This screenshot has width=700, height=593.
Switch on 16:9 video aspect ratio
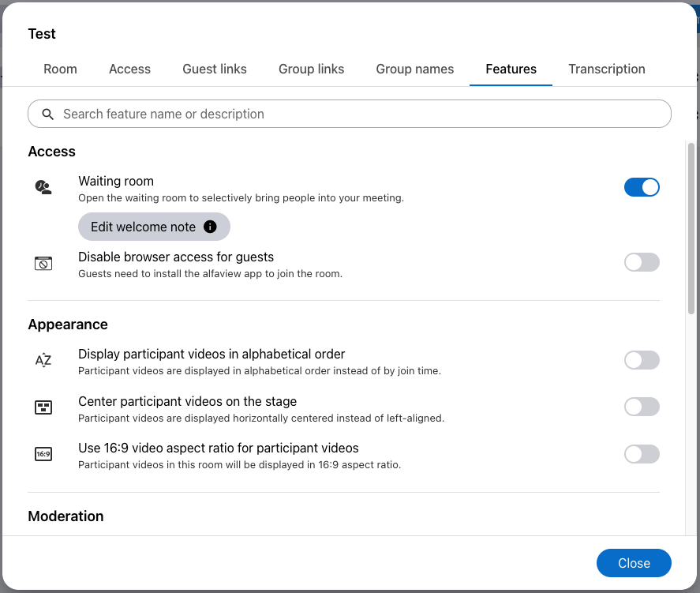pos(642,454)
